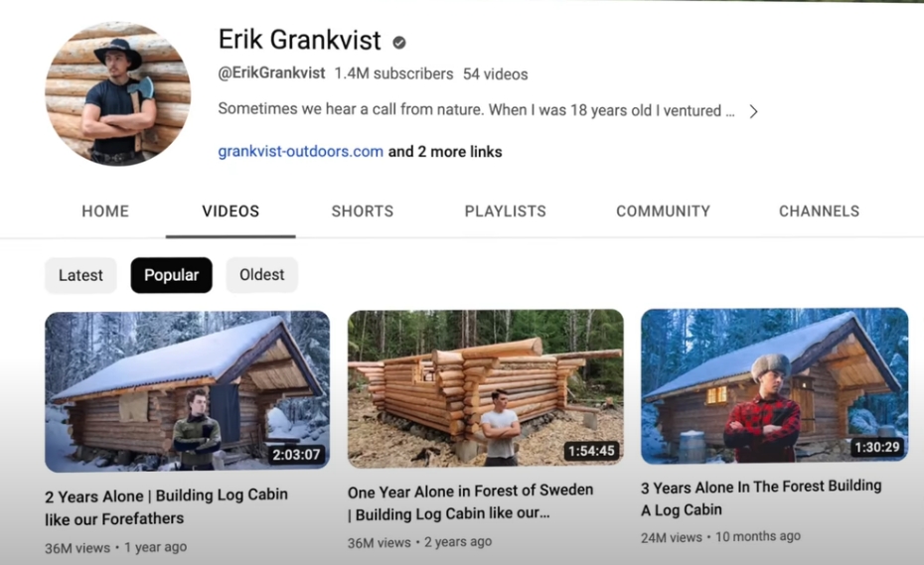Select the VIDEOS tab

pos(231,211)
